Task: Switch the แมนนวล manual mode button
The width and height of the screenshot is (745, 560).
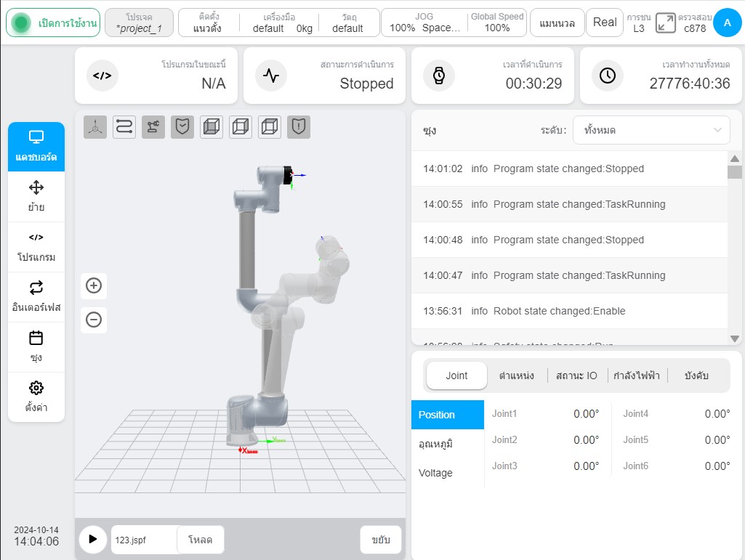Action: click(x=557, y=23)
